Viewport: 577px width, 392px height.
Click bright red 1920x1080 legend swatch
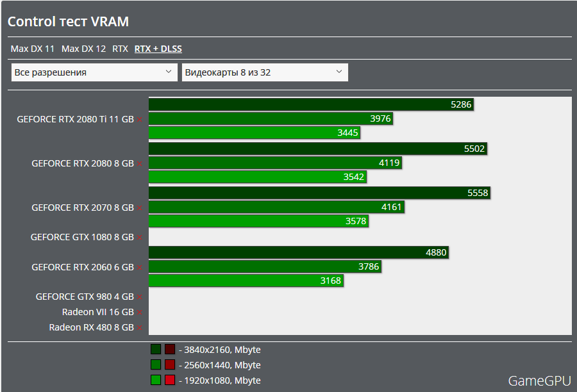click(x=170, y=380)
